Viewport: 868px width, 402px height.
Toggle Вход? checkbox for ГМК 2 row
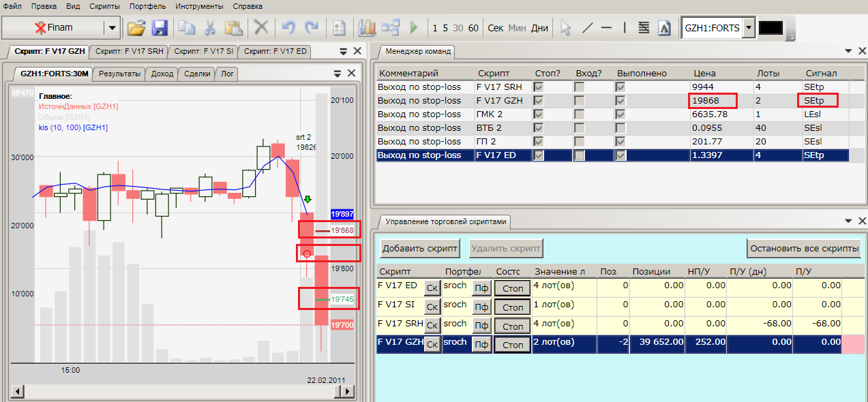[x=579, y=114]
